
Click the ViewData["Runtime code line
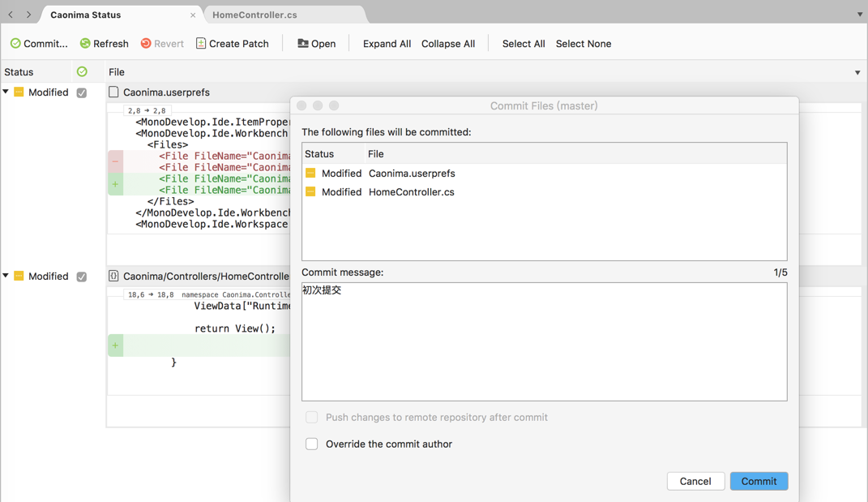click(242, 306)
